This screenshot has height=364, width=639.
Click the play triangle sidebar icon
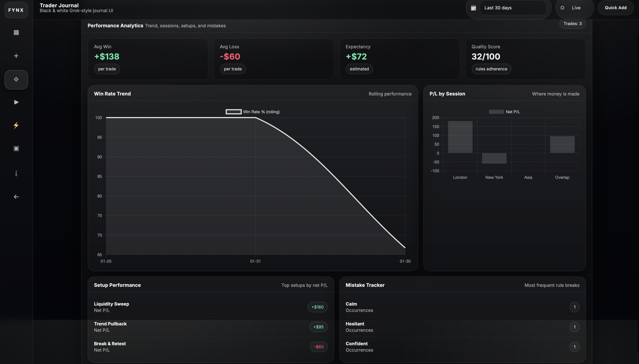point(16,102)
